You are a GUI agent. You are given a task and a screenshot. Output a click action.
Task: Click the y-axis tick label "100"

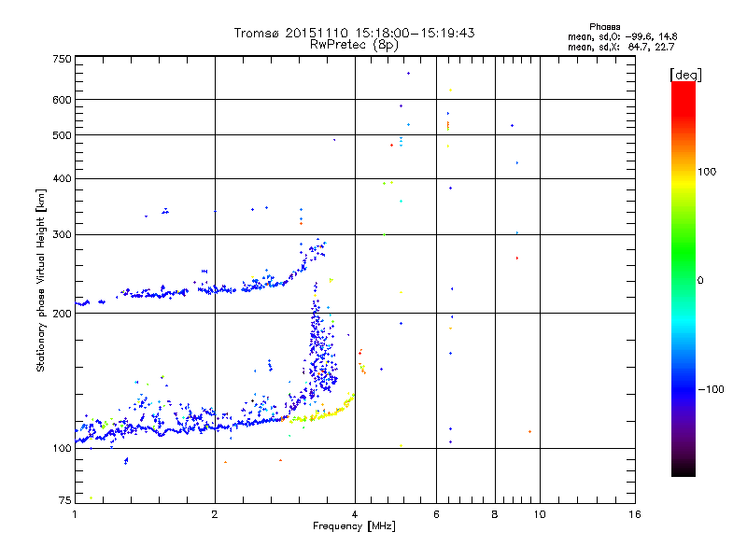pyautogui.click(x=62, y=448)
